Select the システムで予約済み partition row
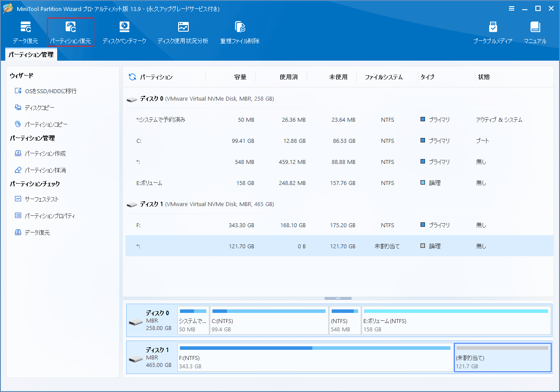Image resolution: width=560 pixels, height=392 pixels. pos(339,120)
